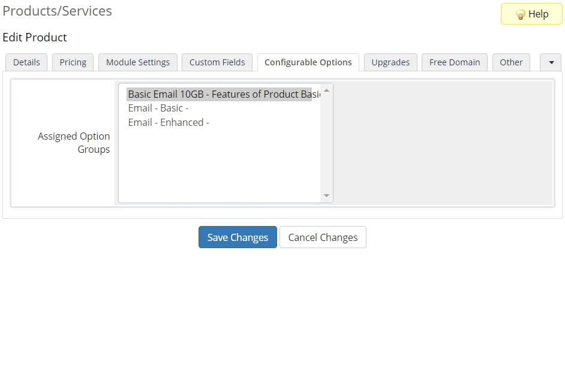Expand the tab overflow caret dropdown
The width and height of the screenshot is (565, 392).
tap(551, 62)
